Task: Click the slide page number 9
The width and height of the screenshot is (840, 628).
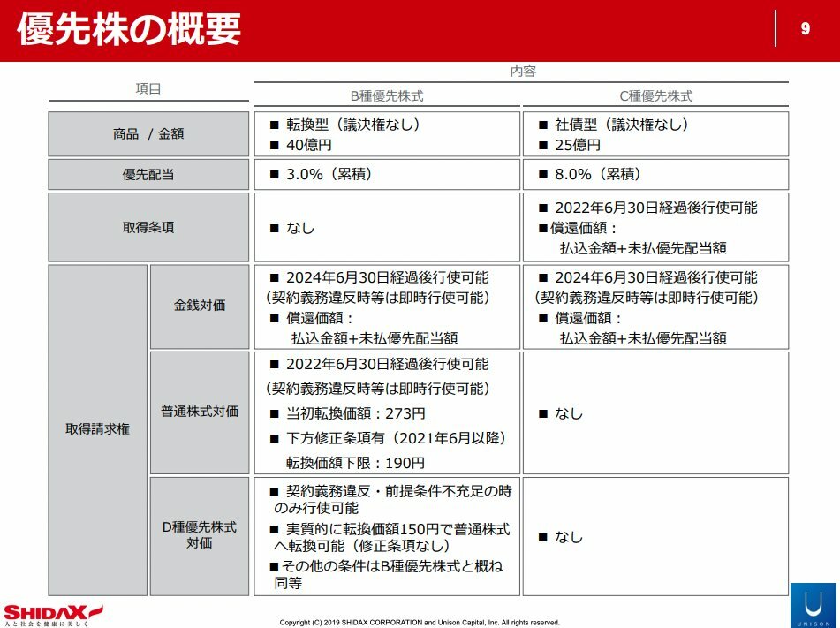Action: pyautogui.click(x=806, y=28)
